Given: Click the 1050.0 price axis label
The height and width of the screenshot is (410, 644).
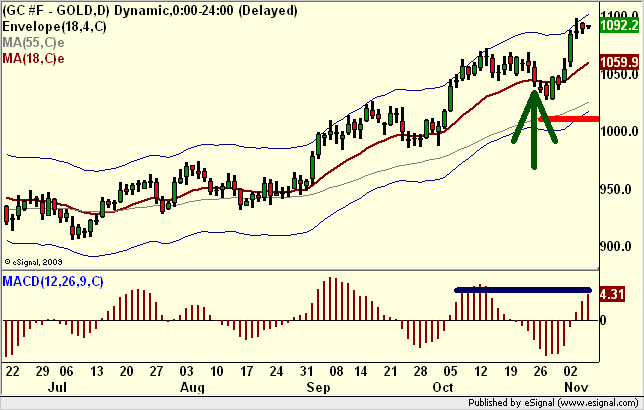Looking at the screenshot, I should coord(620,75).
